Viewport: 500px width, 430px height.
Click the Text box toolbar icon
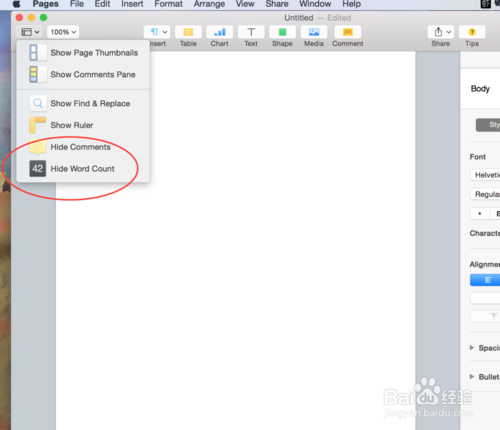(x=251, y=32)
